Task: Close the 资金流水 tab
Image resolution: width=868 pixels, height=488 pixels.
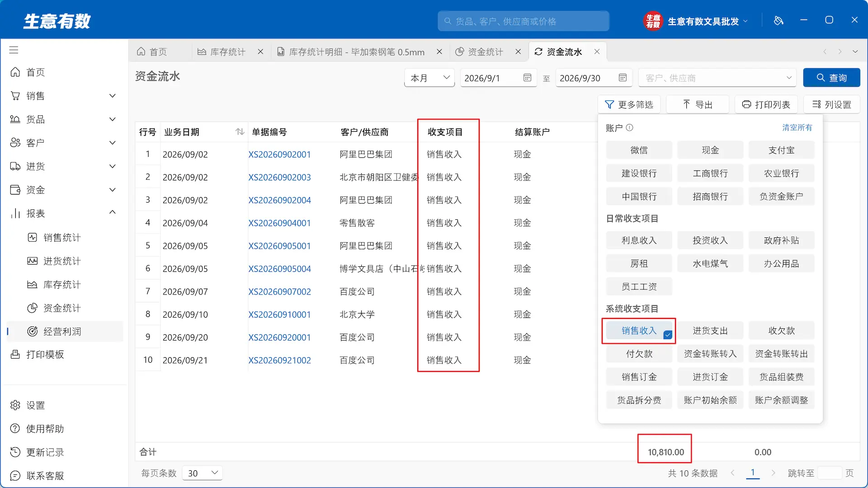Action: click(597, 52)
